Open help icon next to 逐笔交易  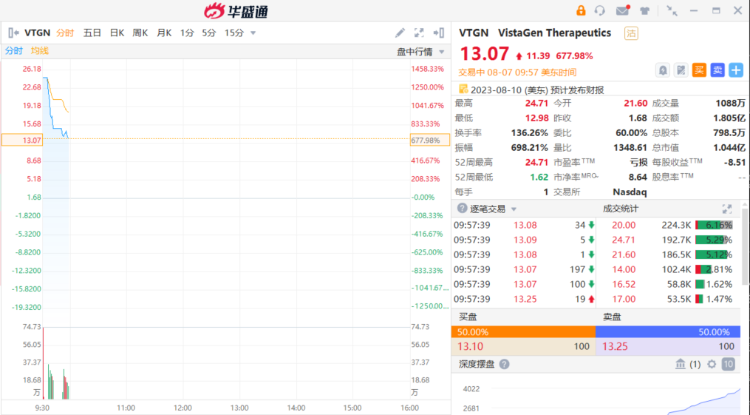[462, 208]
